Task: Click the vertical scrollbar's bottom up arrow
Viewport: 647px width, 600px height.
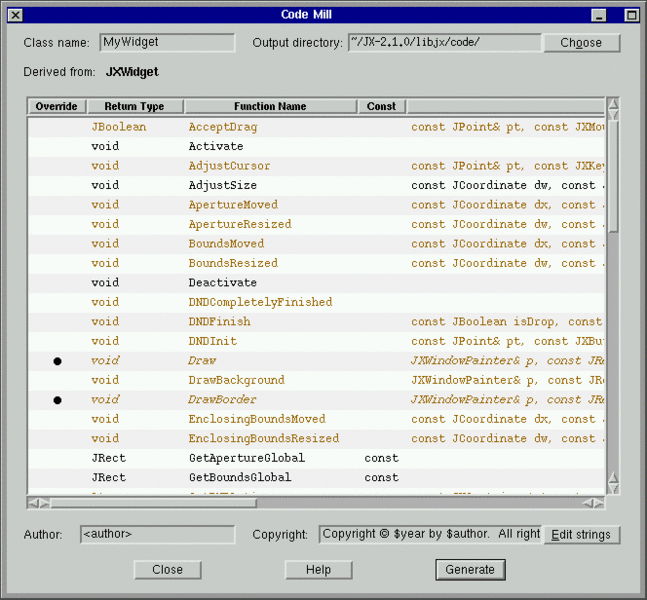Action: (614, 477)
